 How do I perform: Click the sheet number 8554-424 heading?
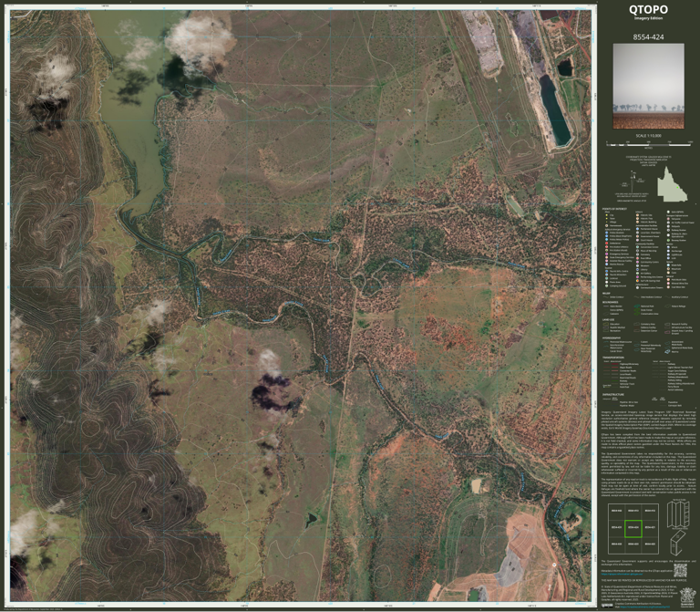pos(648,37)
